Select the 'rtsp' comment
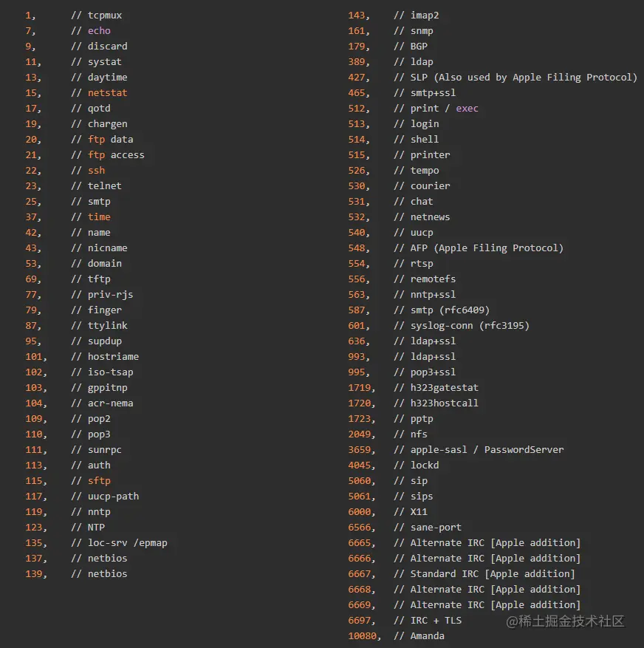Image resolution: width=644 pixels, height=648 pixels. coord(422,264)
